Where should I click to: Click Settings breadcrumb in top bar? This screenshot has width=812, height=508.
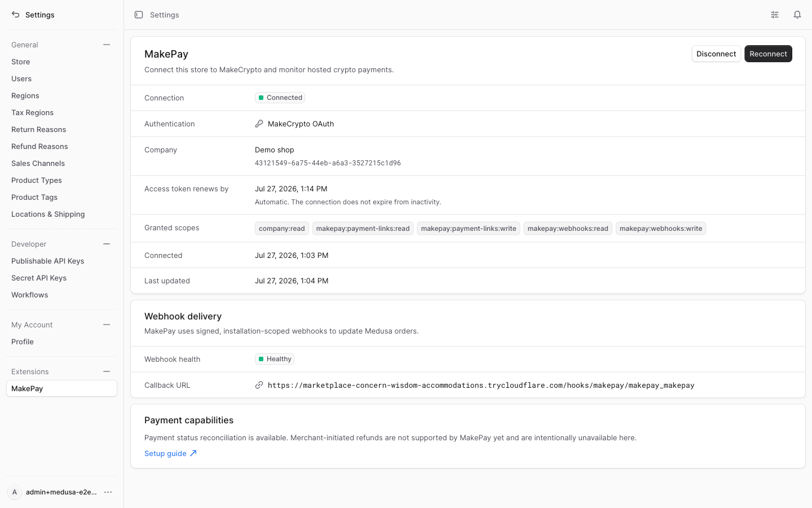pyautogui.click(x=165, y=15)
